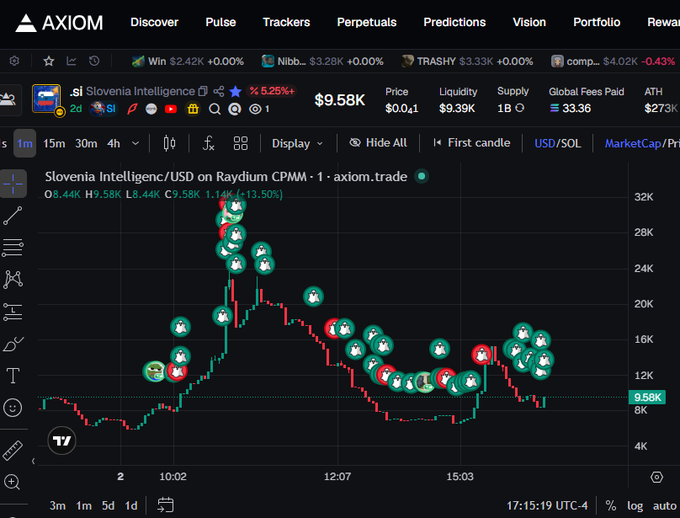Toggle MarketCap/Price display

642,143
